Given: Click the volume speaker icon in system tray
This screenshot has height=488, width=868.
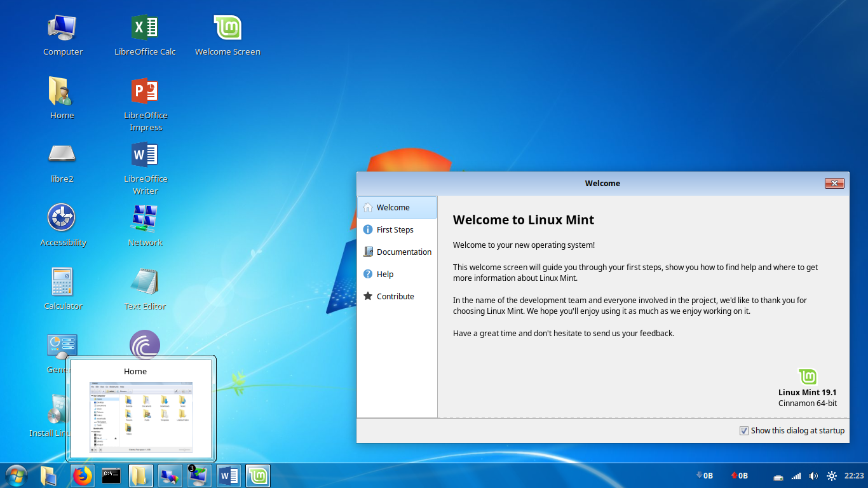Looking at the screenshot, I should pos(813,475).
